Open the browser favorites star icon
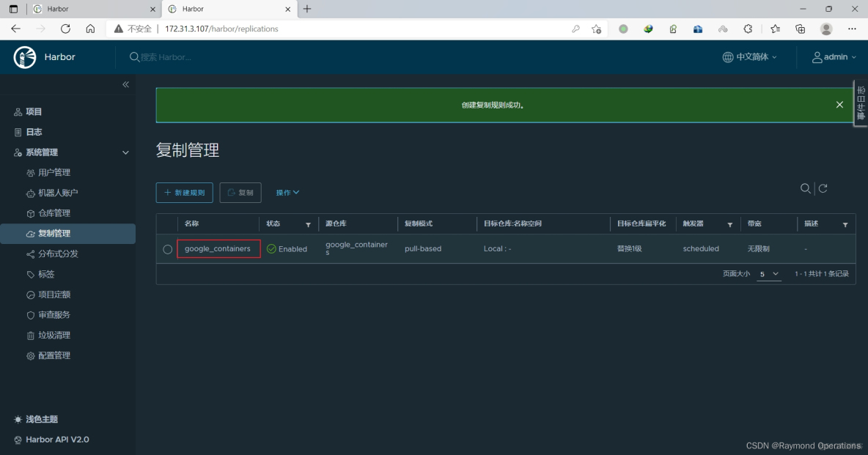868x455 pixels. tap(775, 29)
